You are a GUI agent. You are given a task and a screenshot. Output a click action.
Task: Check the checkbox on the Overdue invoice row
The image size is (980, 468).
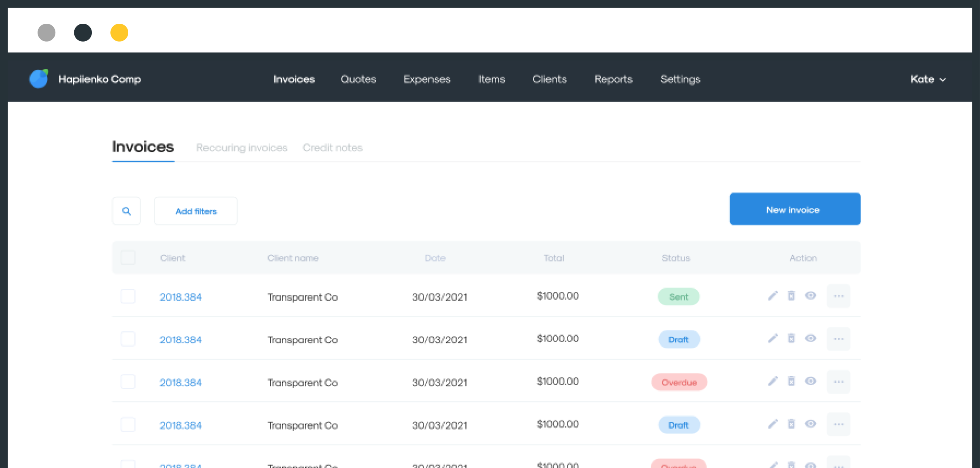click(x=128, y=382)
